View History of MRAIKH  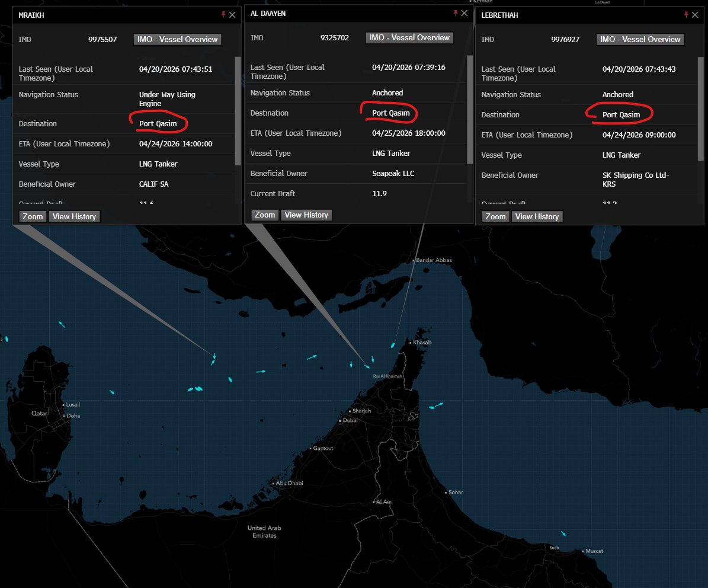point(74,216)
